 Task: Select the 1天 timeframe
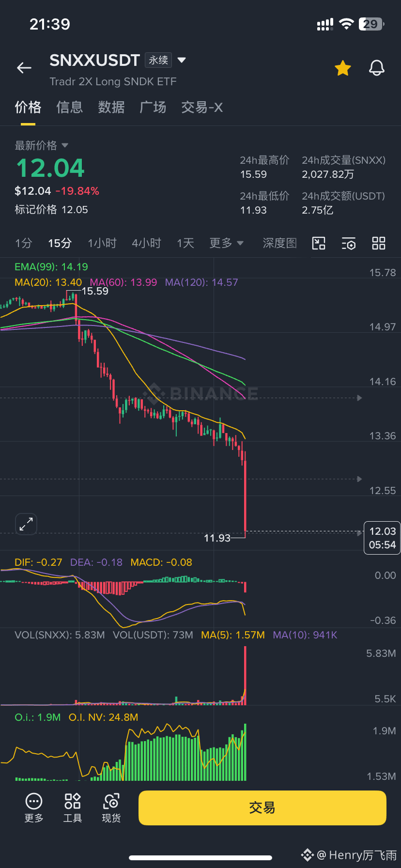(x=185, y=243)
